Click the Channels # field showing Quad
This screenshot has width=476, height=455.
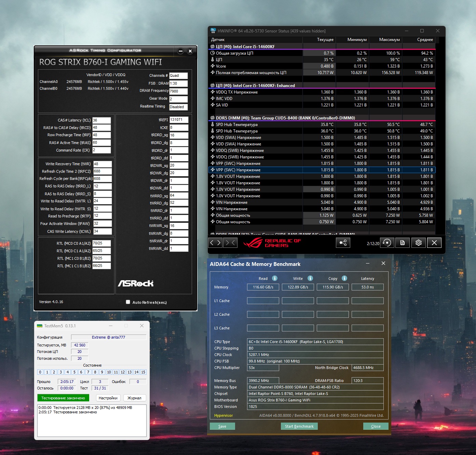click(x=178, y=75)
